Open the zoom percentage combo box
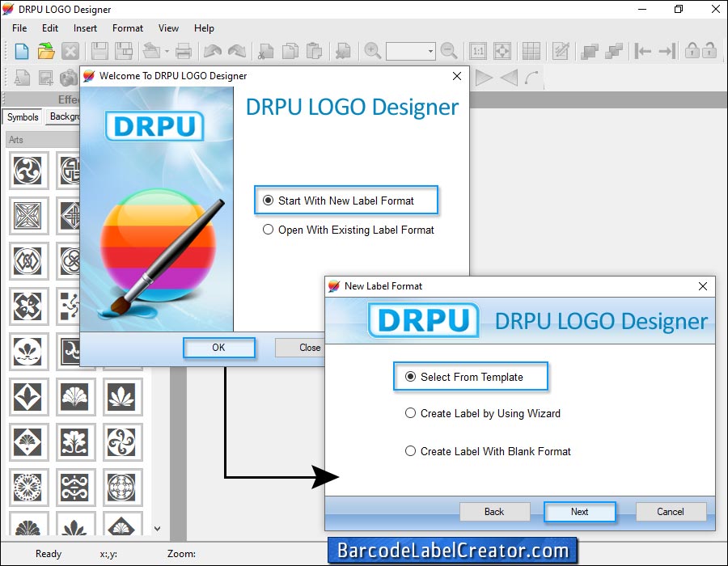Viewport: 728px width, 566px height. pos(410,51)
